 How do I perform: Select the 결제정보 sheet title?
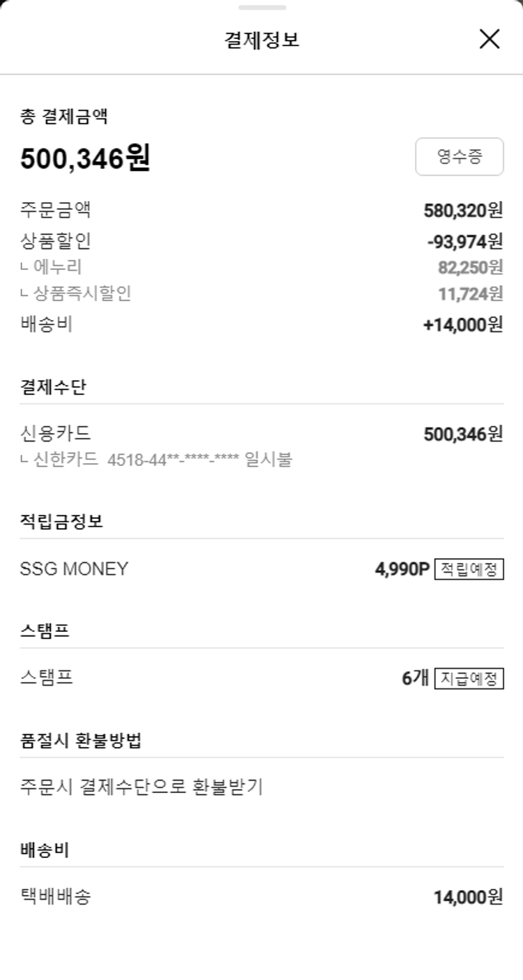click(x=261, y=40)
